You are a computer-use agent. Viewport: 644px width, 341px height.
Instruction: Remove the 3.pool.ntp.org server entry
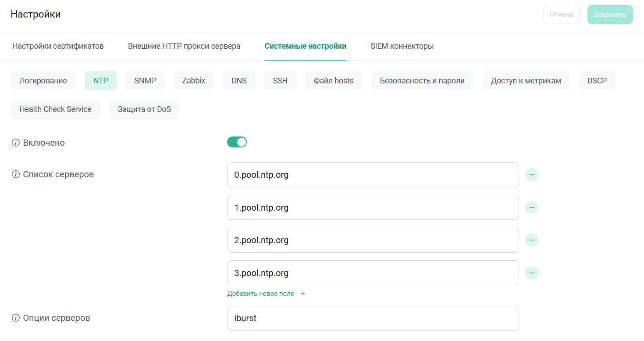(531, 273)
